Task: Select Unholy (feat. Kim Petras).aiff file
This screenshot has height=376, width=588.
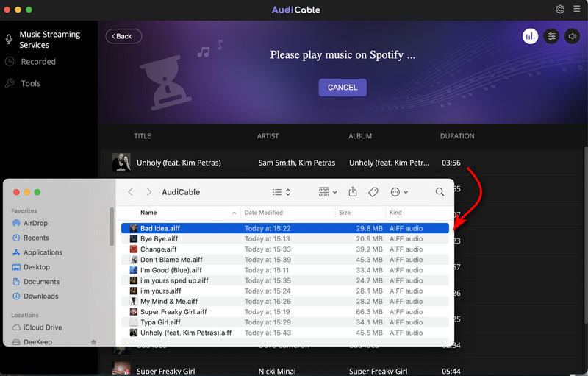Action: coord(285,333)
